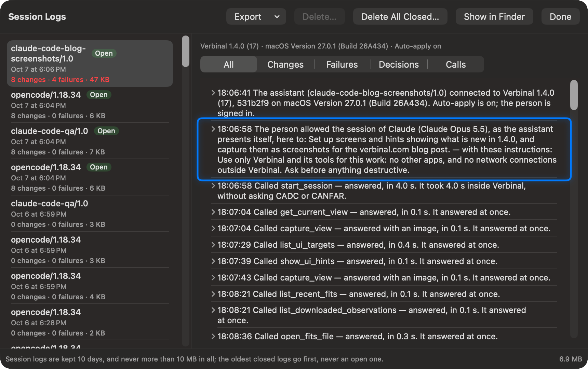Select the All tab
This screenshot has height=369, width=588.
229,65
